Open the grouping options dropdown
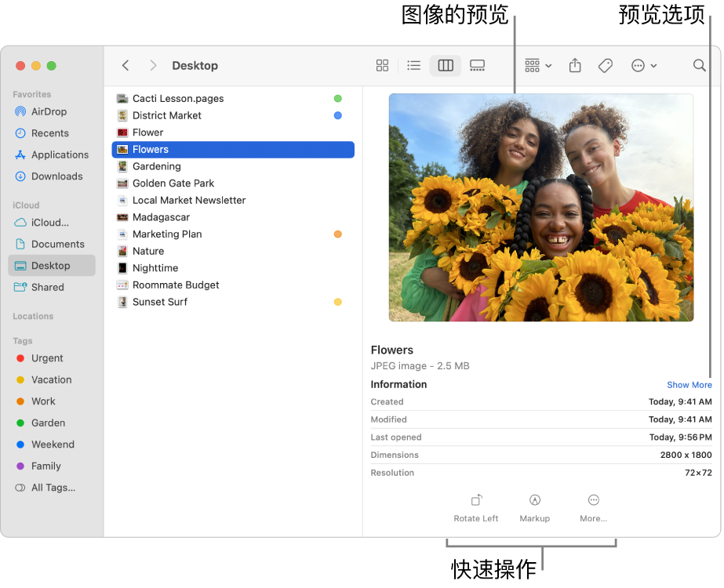724x588 pixels. 537,66
